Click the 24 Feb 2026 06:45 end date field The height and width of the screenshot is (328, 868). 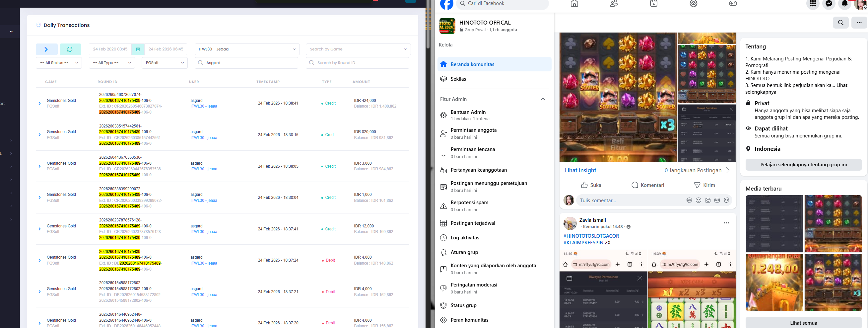pyautogui.click(x=166, y=49)
